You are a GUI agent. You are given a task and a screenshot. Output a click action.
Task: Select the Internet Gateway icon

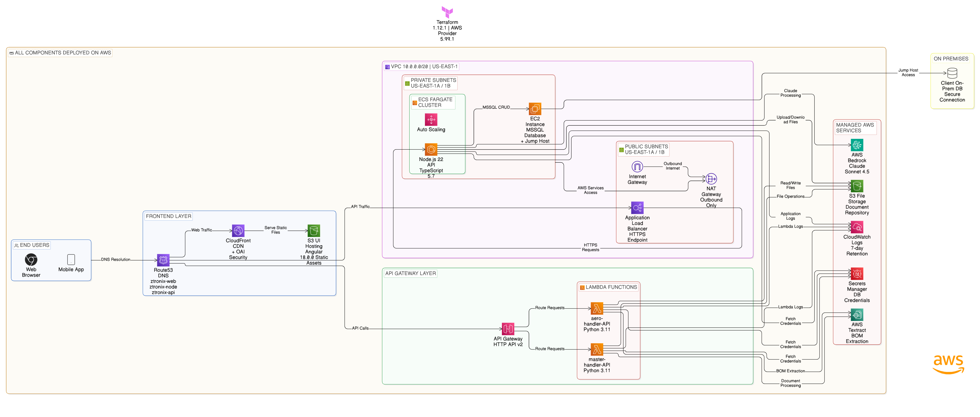click(x=637, y=166)
